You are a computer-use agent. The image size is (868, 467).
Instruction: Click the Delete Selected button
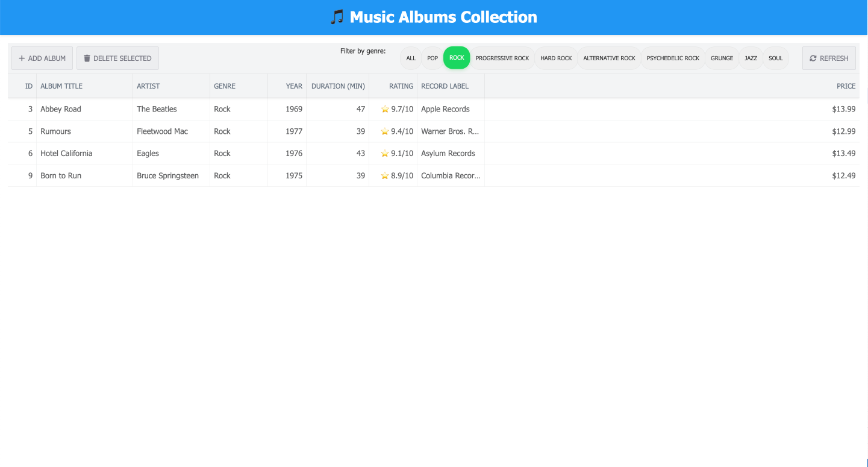117,58
